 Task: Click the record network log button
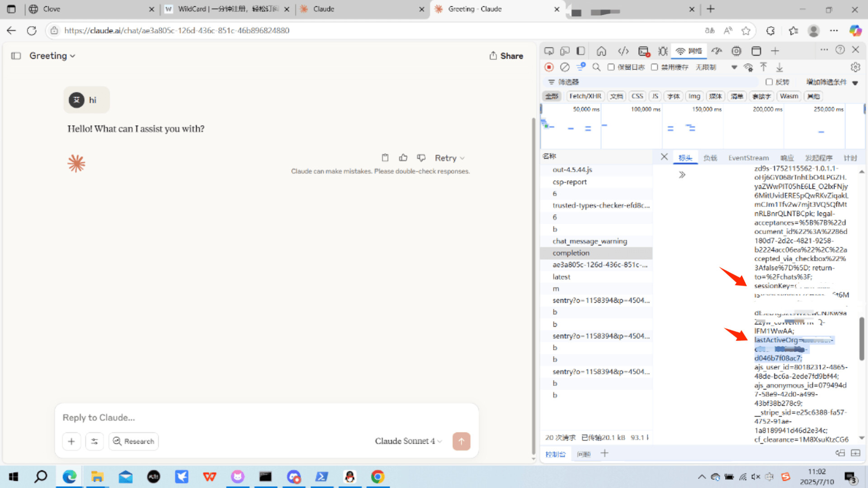pos(549,67)
